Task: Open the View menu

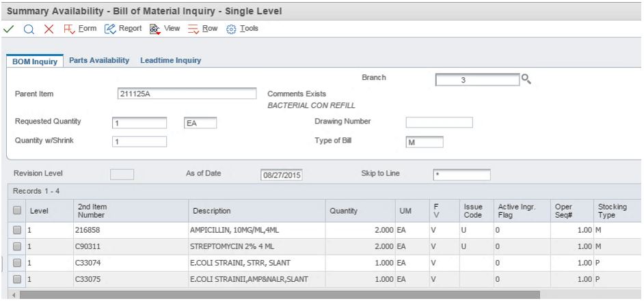Action: point(172,28)
